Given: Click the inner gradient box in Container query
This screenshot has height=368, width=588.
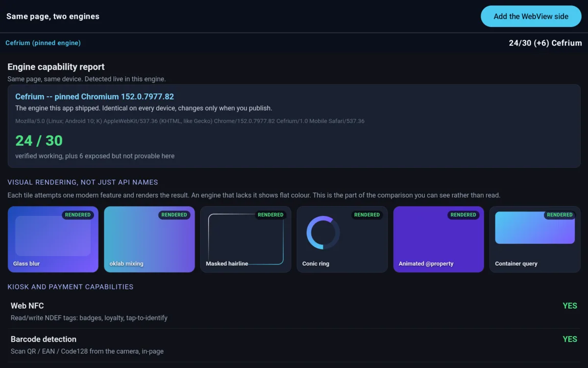Looking at the screenshot, I should pos(535,228).
